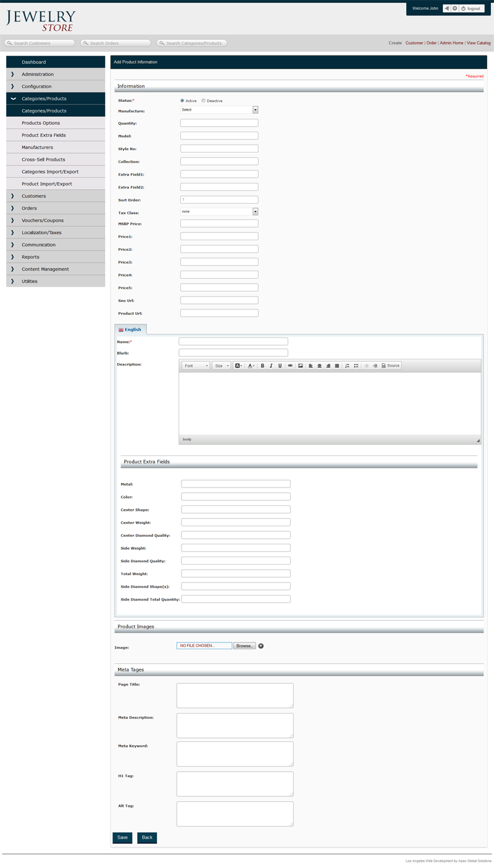The height and width of the screenshot is (868, 494).
Task: Open the Size dropdown in editor
Action: click(221, 366)
